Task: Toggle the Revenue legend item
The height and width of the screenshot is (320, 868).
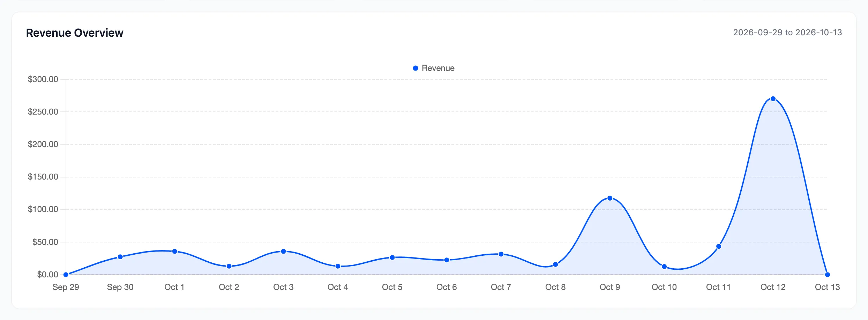Action: click(434, 68)
